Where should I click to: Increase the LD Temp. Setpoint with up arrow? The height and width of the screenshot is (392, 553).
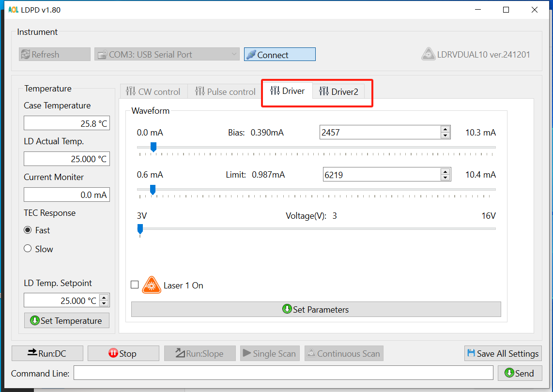[x=104, y=297]
